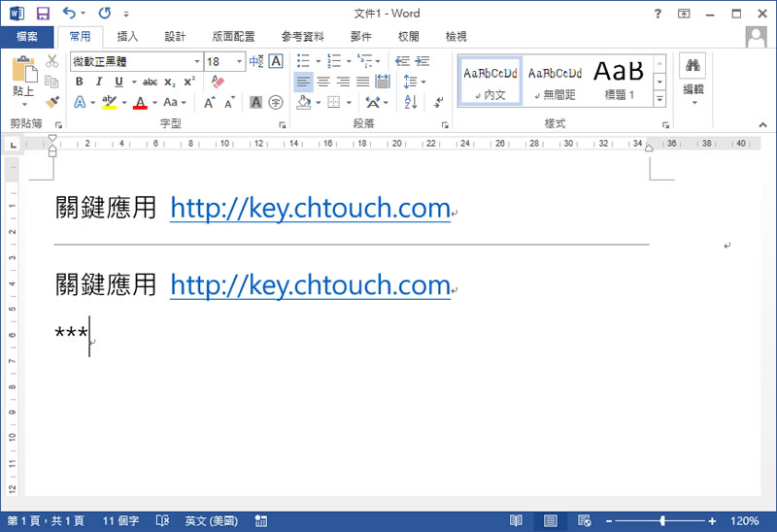Switch to the 版面配置 Layout tab
Image resolution: width=777 pixels, height=532 pixels.
[x=233, y=37]
